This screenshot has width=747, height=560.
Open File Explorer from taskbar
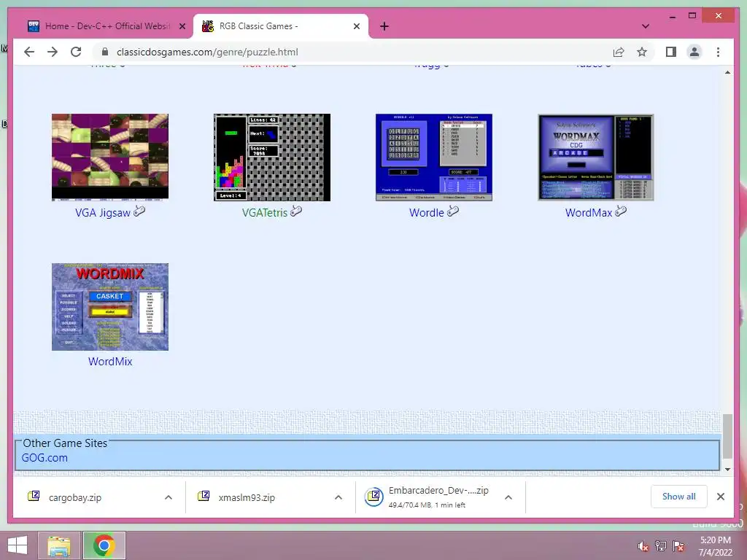point(59,545)
